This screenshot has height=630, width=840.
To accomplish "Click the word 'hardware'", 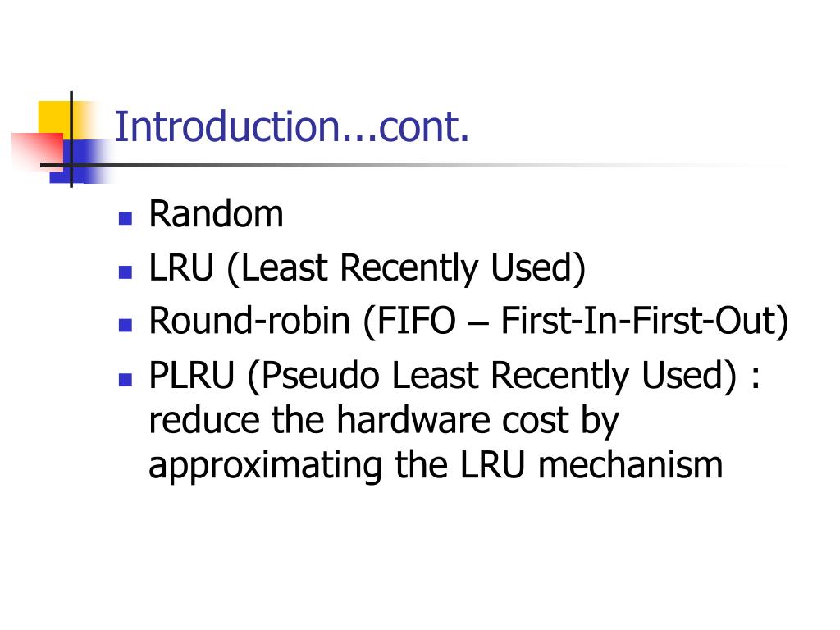I will [413, 419].
